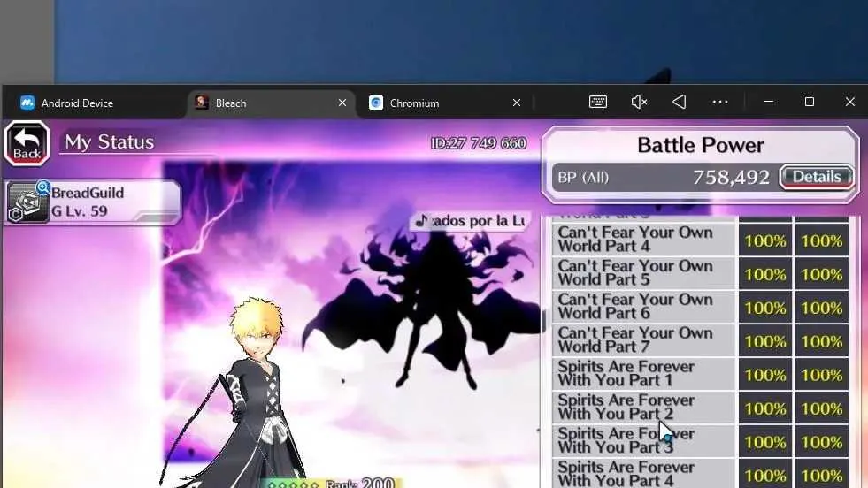Close the Bleach tab

click(x=342, y=103)
